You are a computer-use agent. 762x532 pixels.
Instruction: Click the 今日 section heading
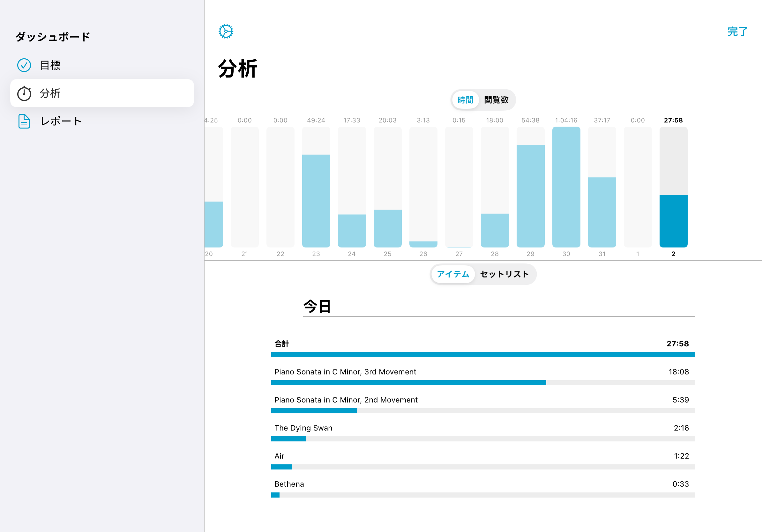click(317, 306)
